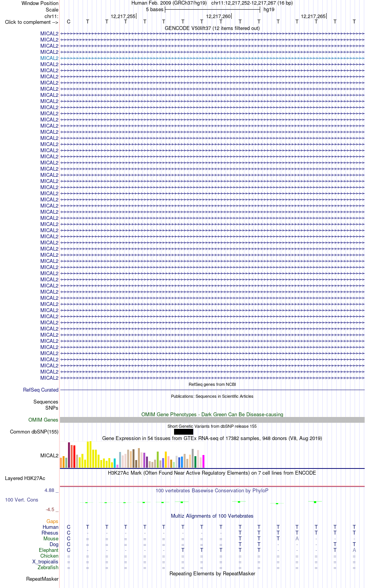365x588 pixels.
Task: Click the 12,217,260 ruler position
Action: [x=218, y=16]
